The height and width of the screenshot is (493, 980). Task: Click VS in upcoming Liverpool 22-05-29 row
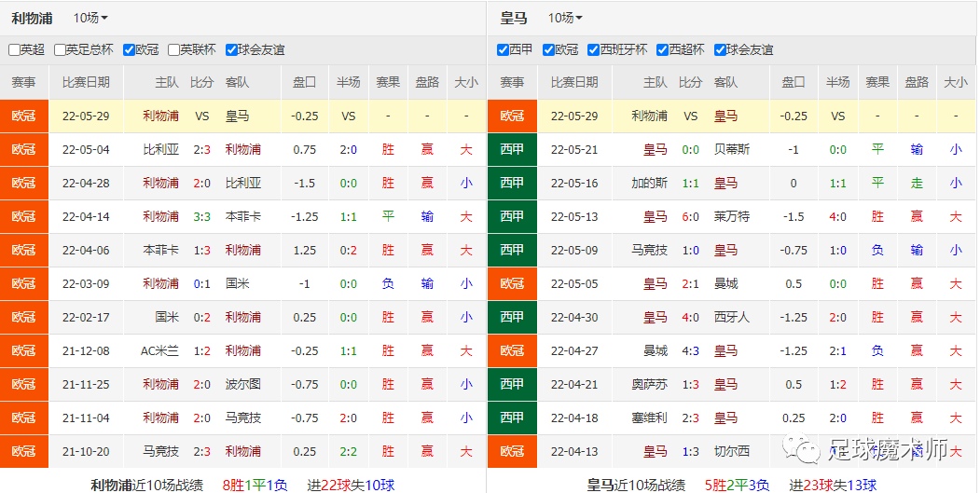202,116
